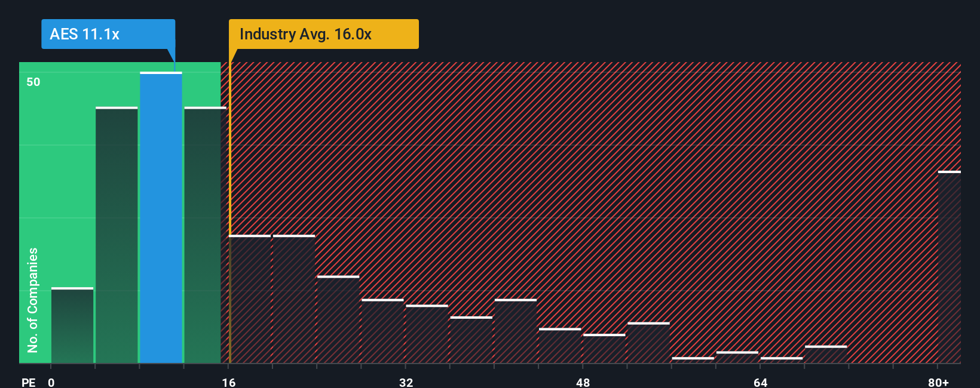Screen dimensions: 980x388
Task: Click the x-axis label 16
Action: coord(229,383)
